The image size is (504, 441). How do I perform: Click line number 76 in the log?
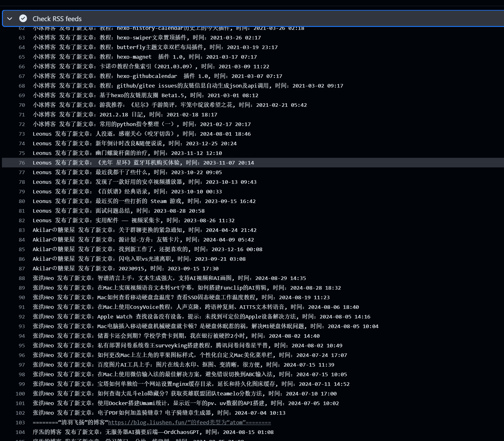coord(22,163)
